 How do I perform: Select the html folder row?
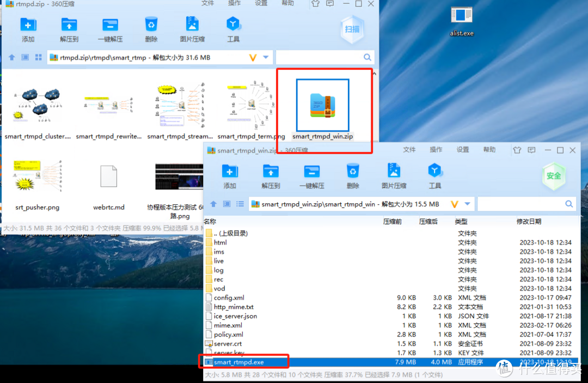pyautogui.click(x=390, y=242)
